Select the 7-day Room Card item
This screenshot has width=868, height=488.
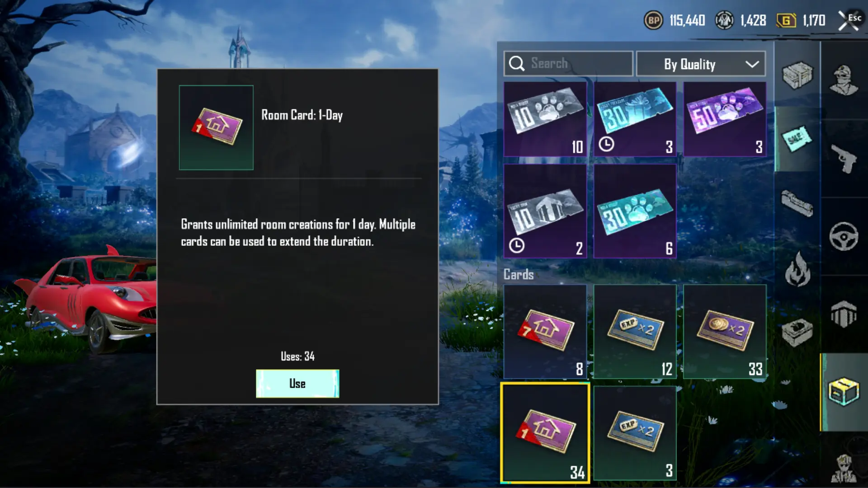tap(545, 332)
